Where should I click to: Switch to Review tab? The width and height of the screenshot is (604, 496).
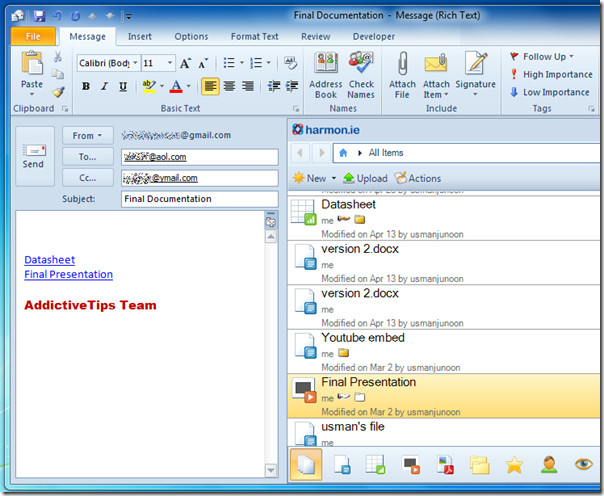coord(315,37)
